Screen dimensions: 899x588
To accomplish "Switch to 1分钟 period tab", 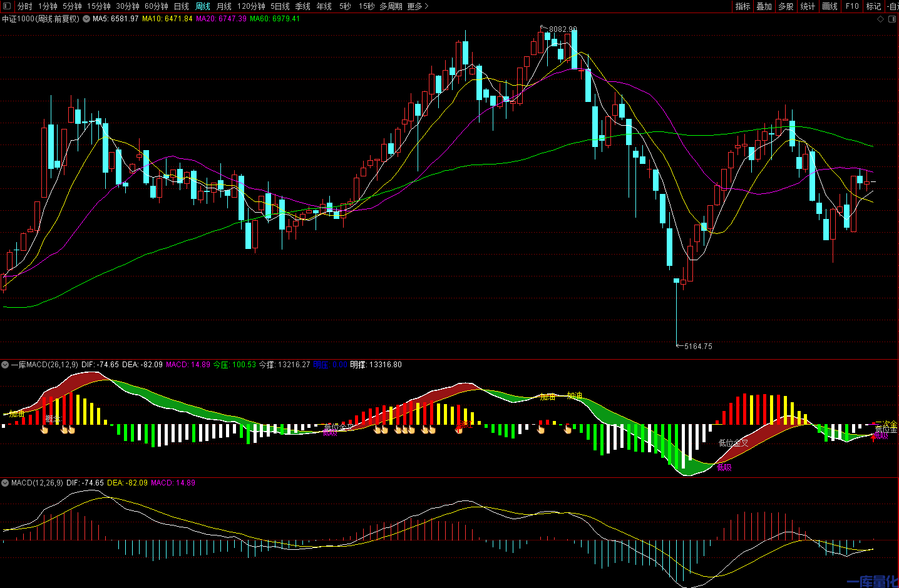I will 48,6.
